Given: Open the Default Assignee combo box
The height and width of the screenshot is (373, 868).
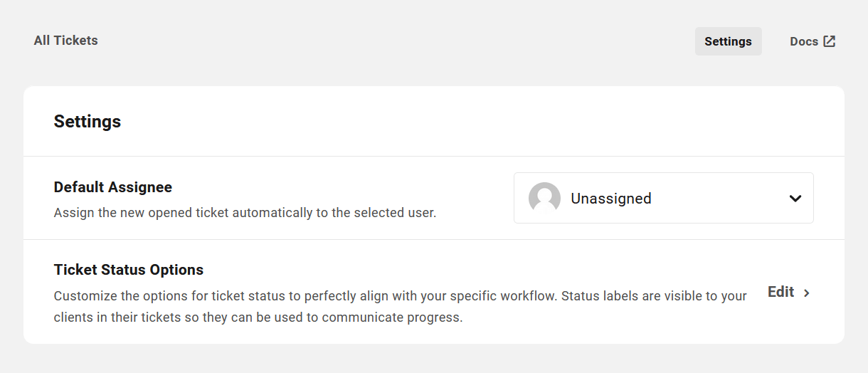Looking at the screenshot, I should (663, 198).
